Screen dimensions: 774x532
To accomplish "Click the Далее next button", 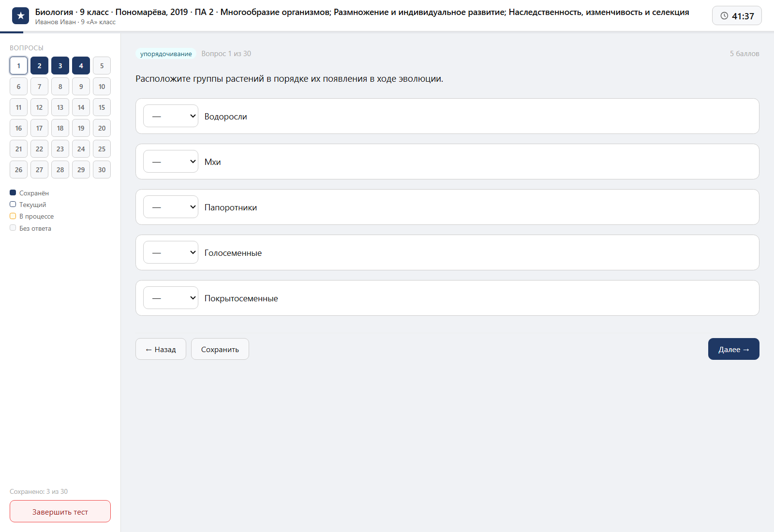I will pyautogui.click(x=734, y=349).
